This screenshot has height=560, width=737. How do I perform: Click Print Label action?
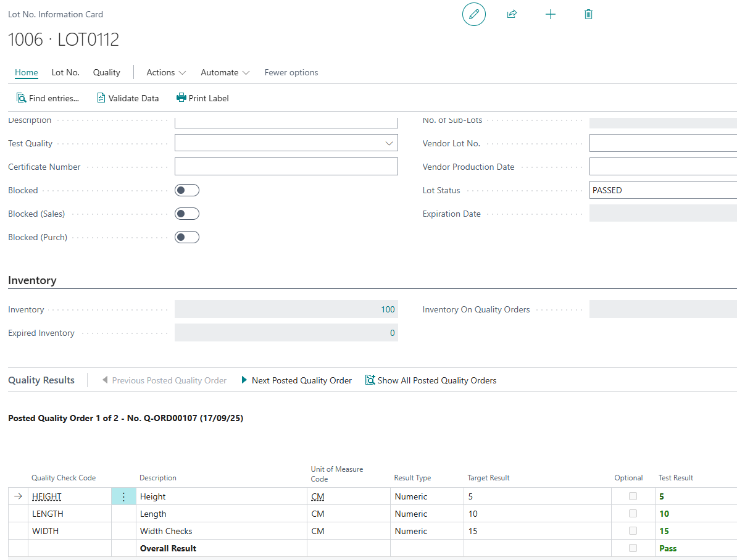pos(202,98)
